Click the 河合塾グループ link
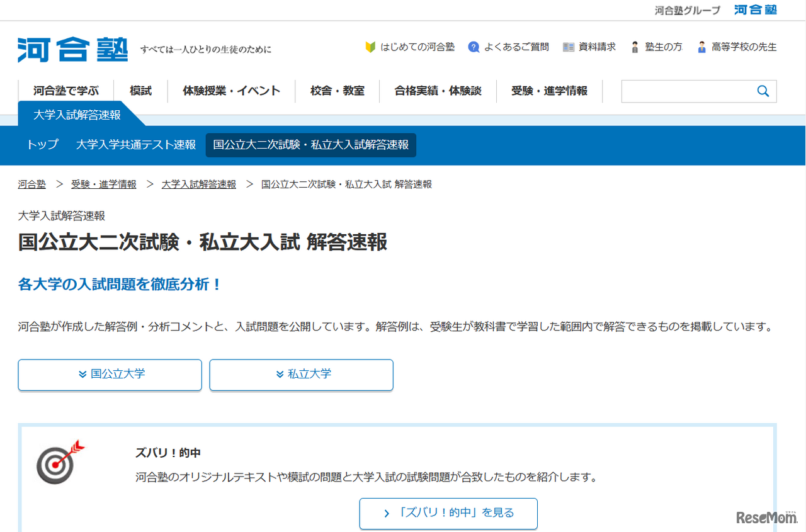The width and height of the screenshot is (806, 532). 687,10
